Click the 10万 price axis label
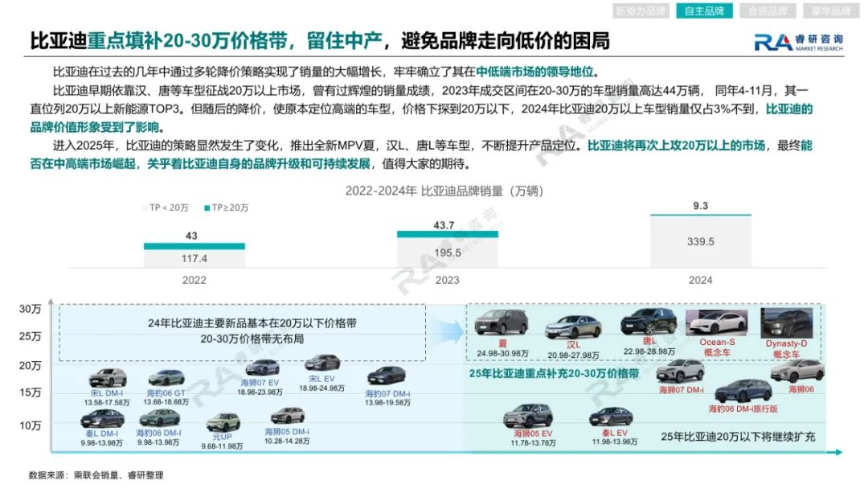 click(31, 425)
